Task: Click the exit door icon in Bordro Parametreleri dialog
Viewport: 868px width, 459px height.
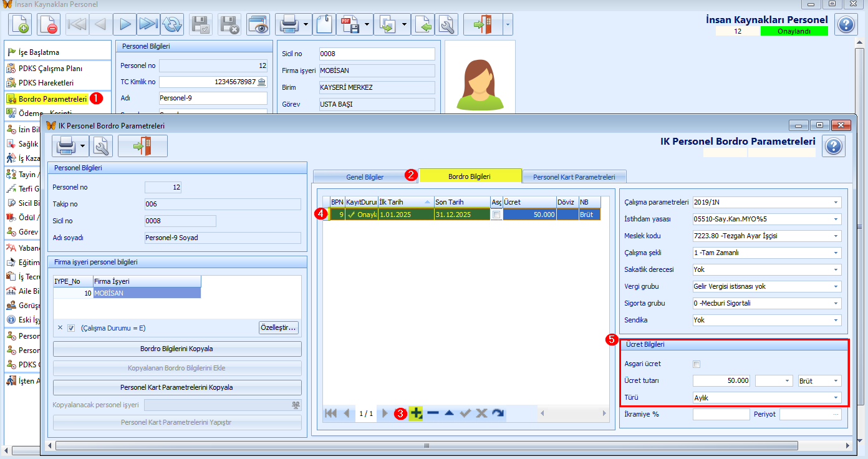Action: (x=142, y=146)
